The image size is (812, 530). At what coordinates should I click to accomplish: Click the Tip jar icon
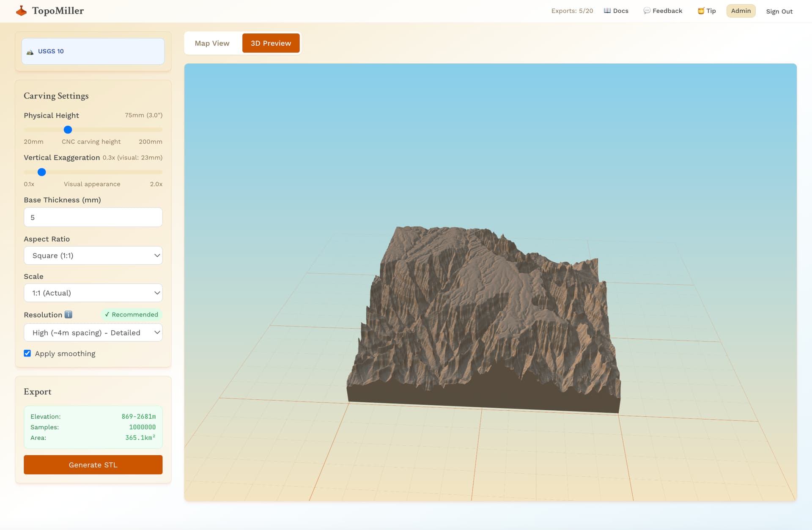(701, 11)
